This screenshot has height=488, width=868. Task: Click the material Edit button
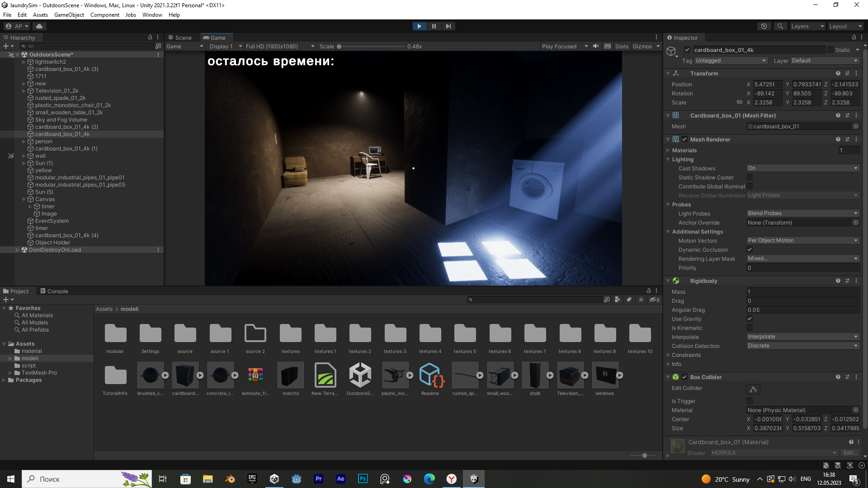pyautogui.click(x=850, y=453)
